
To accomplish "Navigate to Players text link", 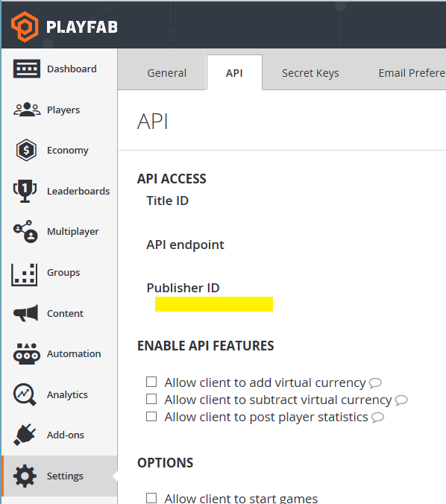I will (x=63, y=110).
